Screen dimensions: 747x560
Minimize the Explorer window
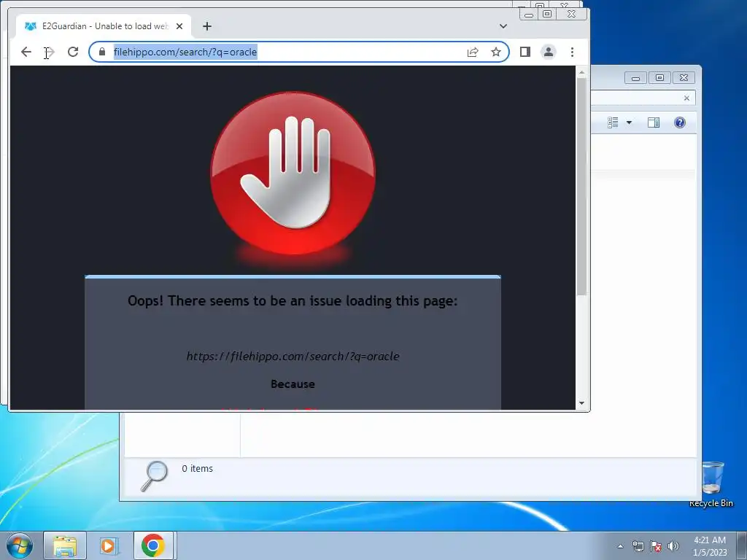click(x=635, y=78)
